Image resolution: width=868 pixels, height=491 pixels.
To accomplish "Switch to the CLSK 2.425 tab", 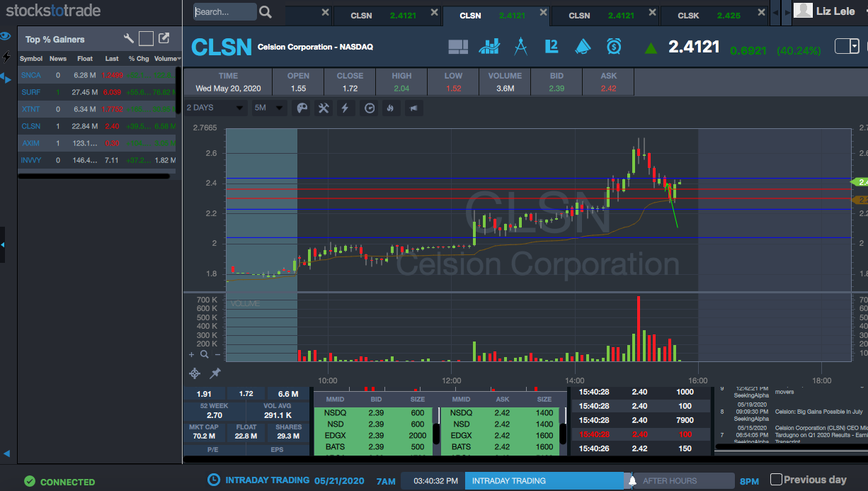I will click(x=714, y=16).
